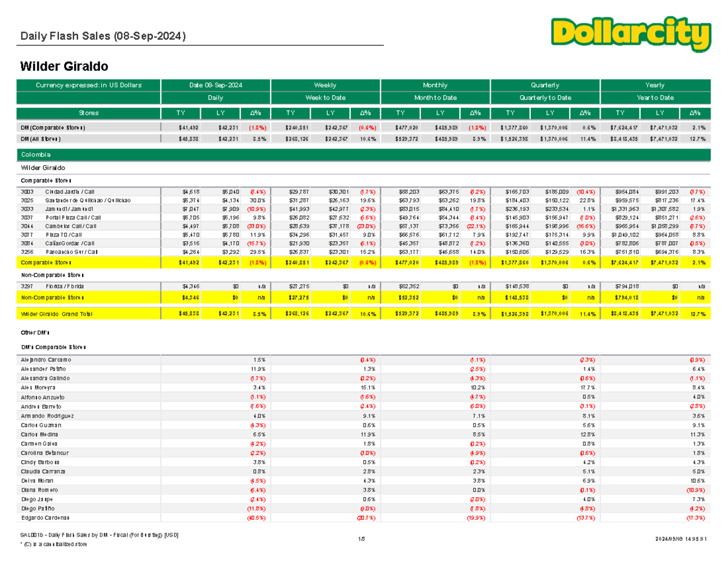
Task: Click the 'Weekly' column group header
Action: tap(325, 85)
